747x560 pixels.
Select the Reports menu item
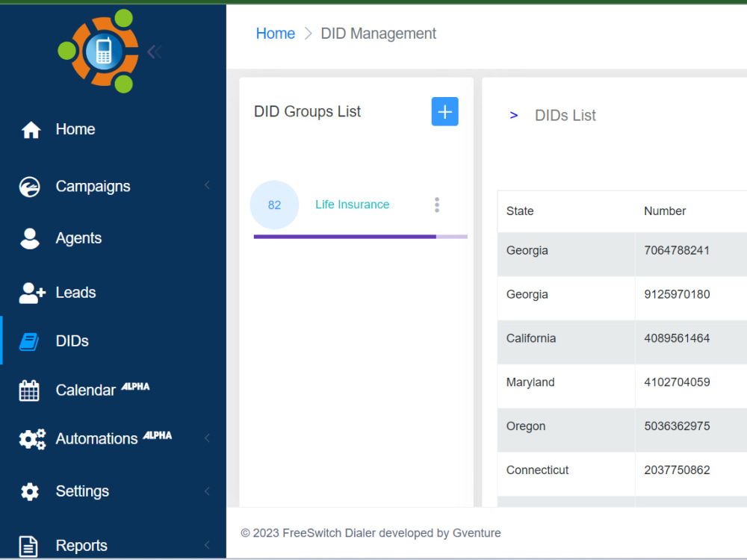tap(81, 545)
